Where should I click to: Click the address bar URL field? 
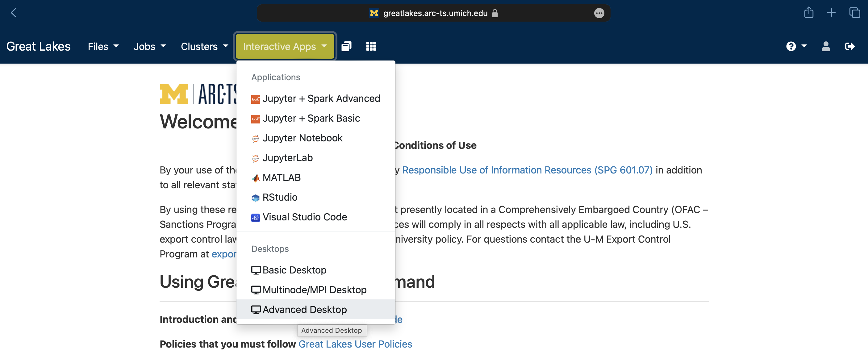pyautogui.click(x=435, y=13)
